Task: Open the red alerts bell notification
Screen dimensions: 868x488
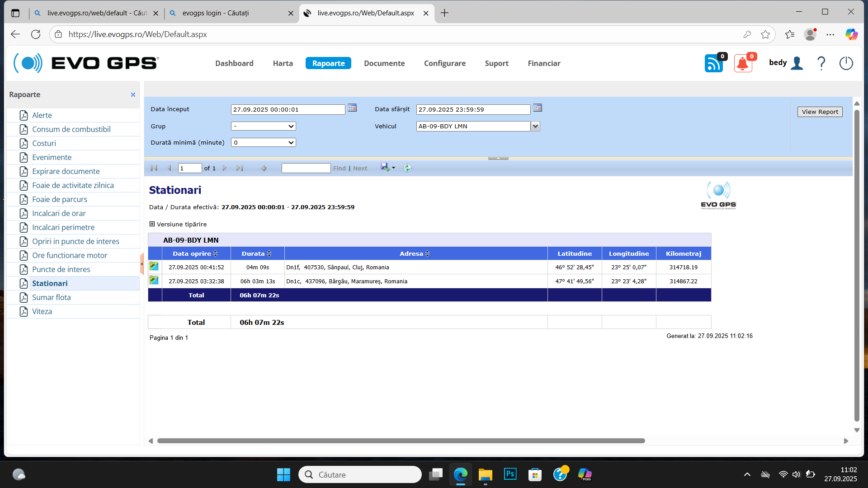Action: pyautogui.click(x=743, y=64)
